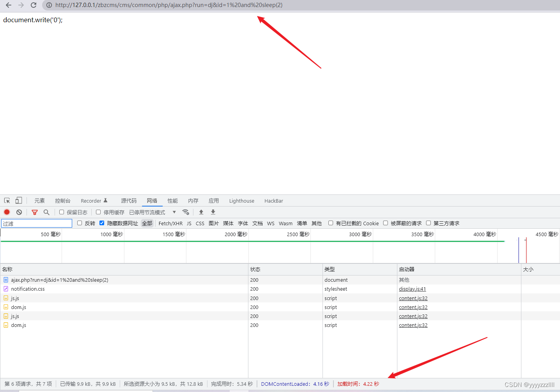Switch to the HackBar tab
This screenshot has height=392, width=560.
tap(274, 201)
